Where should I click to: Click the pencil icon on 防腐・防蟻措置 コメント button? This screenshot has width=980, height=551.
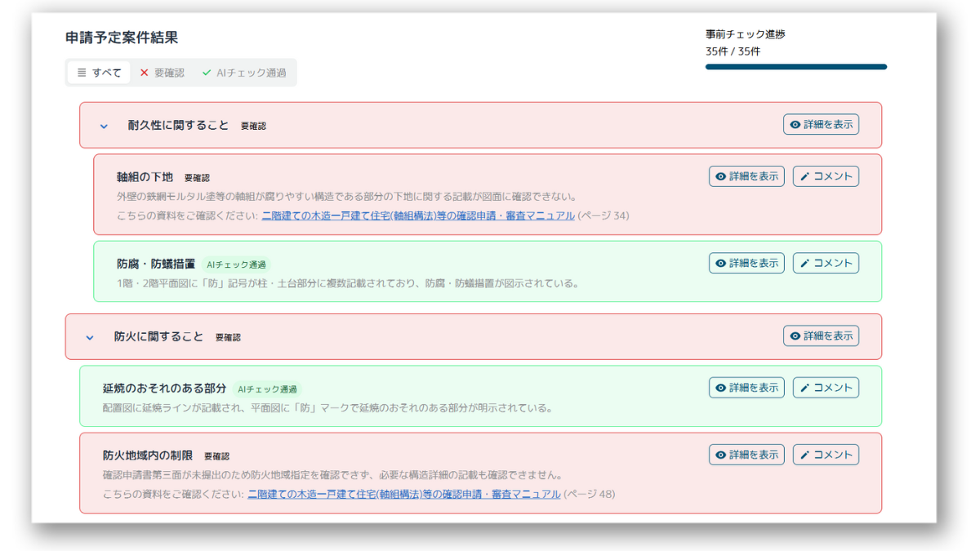click(x=804, y=262)
